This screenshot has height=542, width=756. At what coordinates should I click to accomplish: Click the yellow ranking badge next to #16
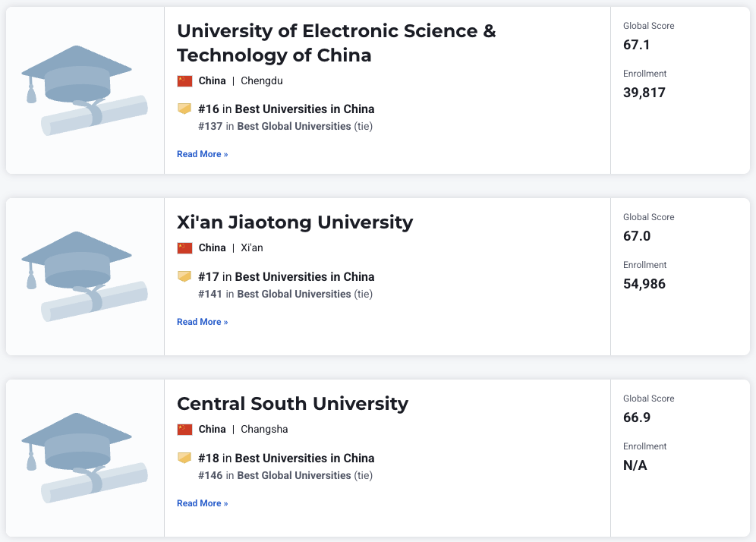184,109
